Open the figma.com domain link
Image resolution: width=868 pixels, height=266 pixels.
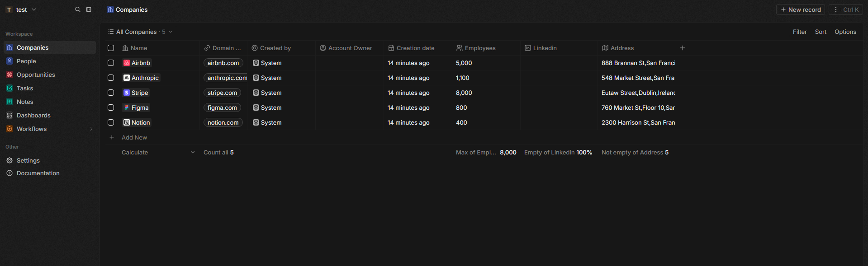[222, 107]
